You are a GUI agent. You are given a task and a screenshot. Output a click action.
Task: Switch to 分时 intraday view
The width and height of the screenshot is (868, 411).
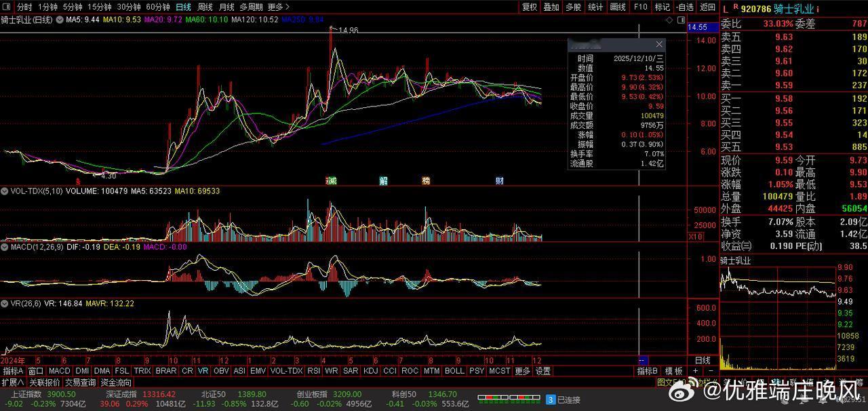click(24, 7)
